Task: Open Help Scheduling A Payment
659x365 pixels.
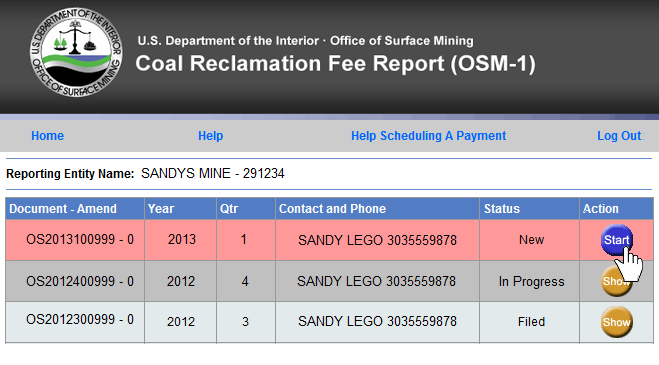Action: [429, 136]
